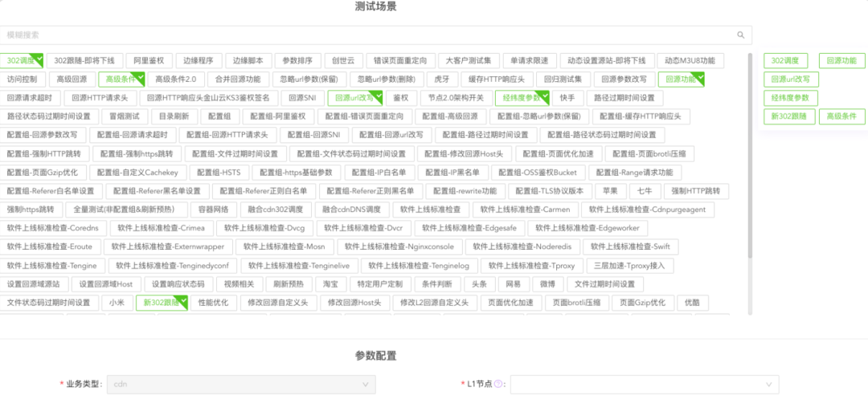Pick the 优酷 tag
Screen dimensions: 868x395
click(x=693, y=303)
